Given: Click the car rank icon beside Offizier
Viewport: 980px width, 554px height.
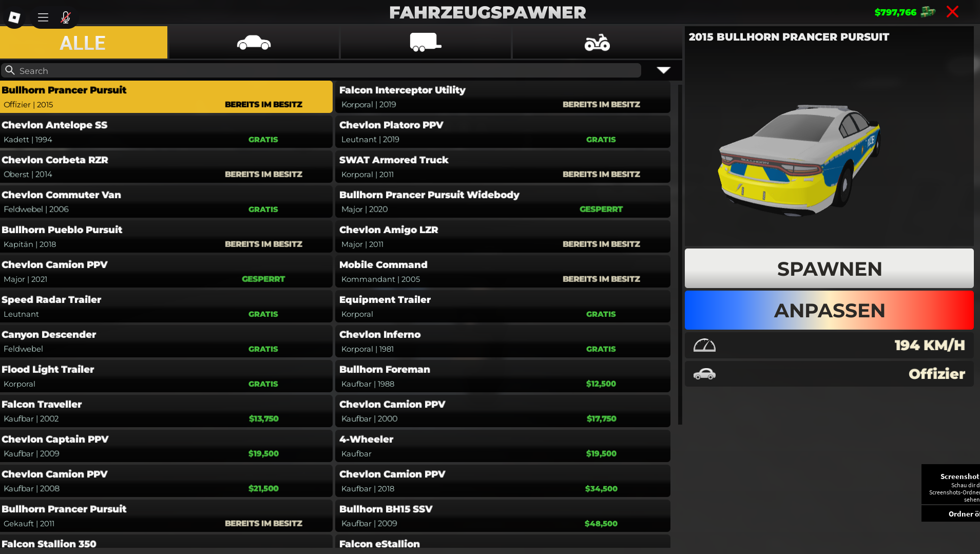Looking at the screenshot, I should (x=704, y=374).
